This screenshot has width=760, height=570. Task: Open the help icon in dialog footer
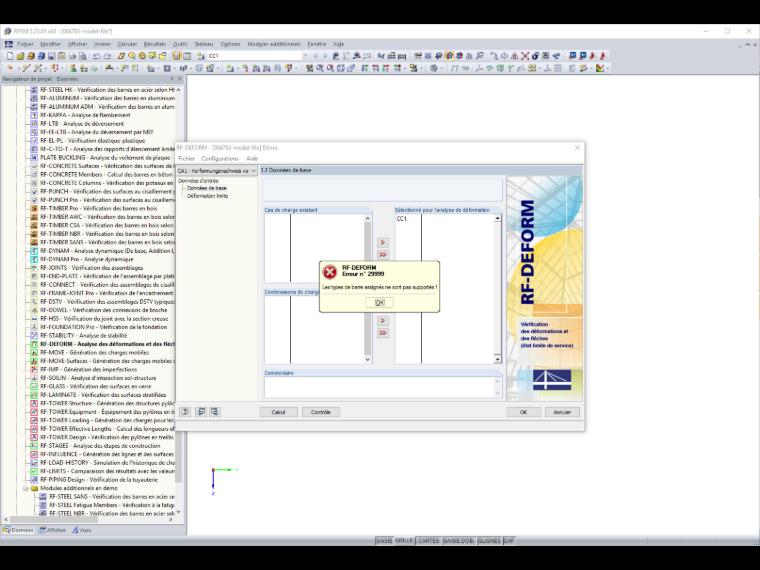pos(185,412)
